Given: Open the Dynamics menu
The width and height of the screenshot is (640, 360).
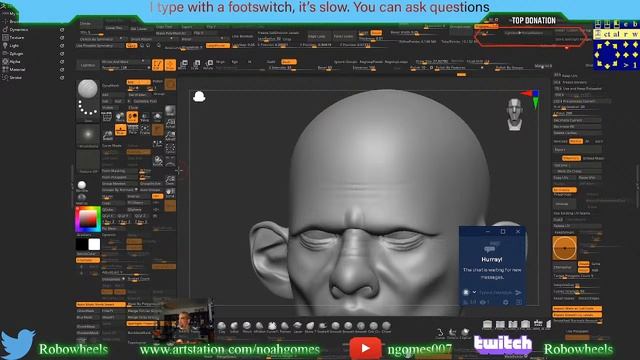Looking at the screenshot, I should [19, 30].
